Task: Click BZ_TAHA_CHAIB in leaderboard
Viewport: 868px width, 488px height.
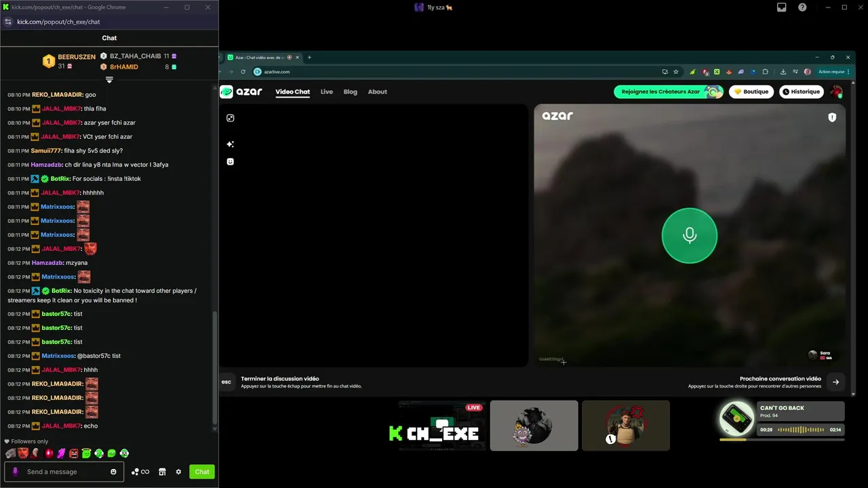Action: [135, 56]
